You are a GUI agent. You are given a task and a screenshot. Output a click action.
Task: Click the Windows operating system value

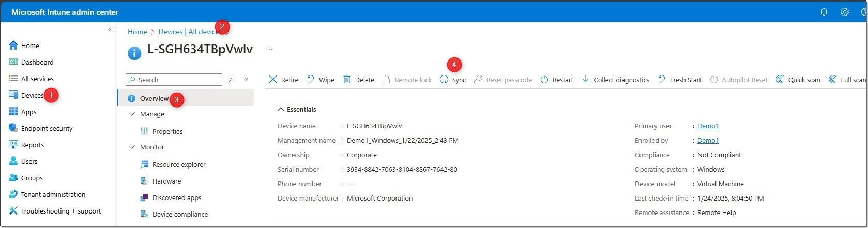(711, 169)
